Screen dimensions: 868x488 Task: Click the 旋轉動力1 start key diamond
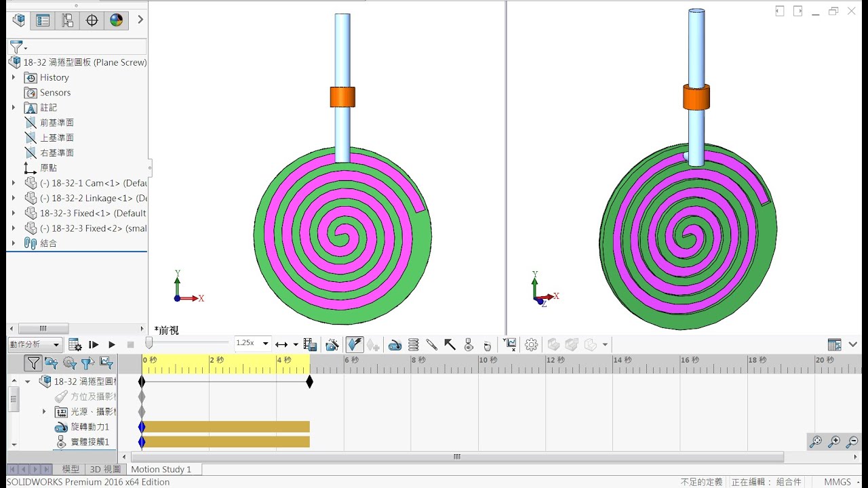click(x=142, y=427)
